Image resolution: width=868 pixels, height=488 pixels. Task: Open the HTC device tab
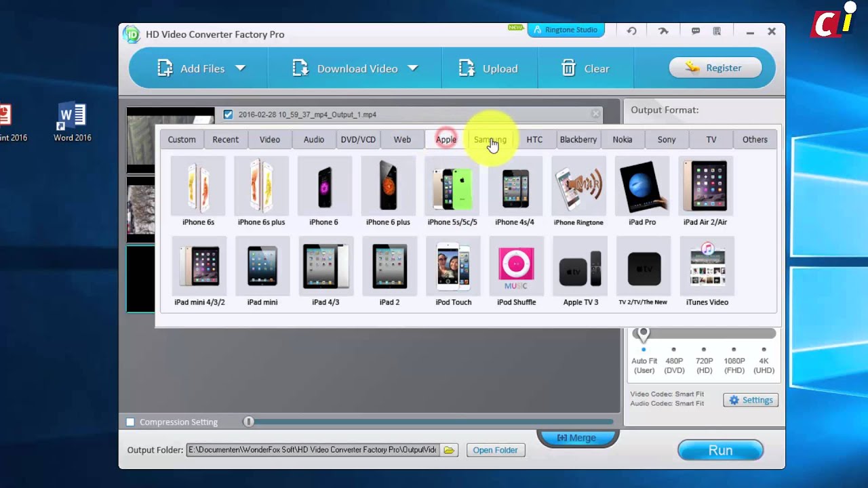pyautogui.click(x=534, y=140)
